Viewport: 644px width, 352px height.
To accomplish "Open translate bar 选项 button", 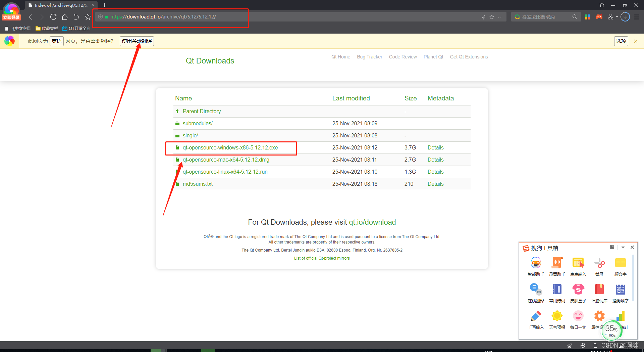I will point(621,41).
